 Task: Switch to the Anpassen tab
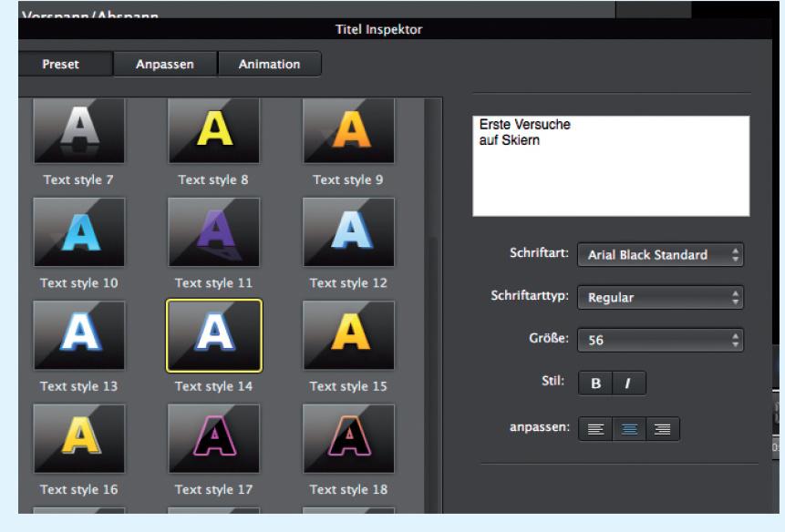(x=165, y=64)
